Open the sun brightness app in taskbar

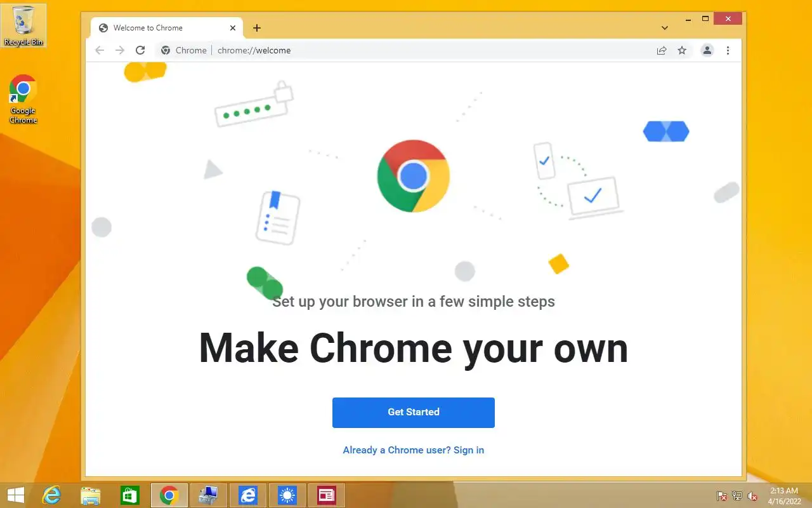[287, 495]
